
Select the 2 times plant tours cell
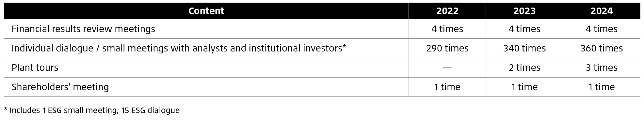pyautogui.click(x=524, y=68)
